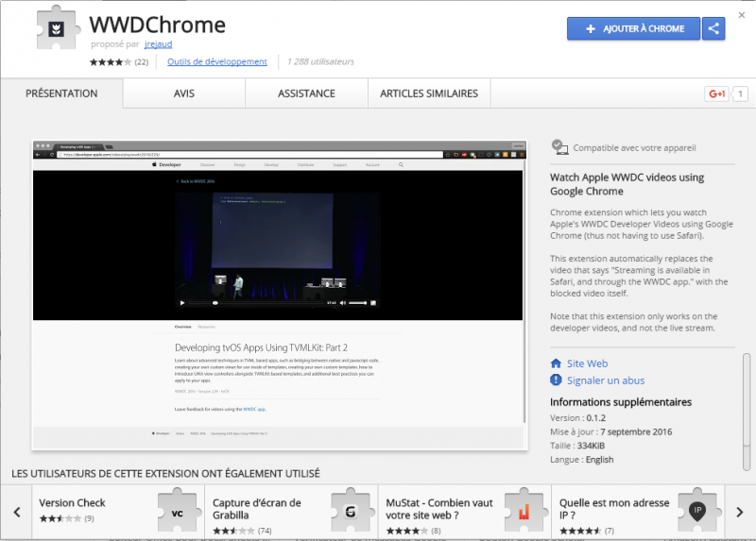Click the WWDChrome puzzle-piece extension icon
This screenshot has height=541, width=756.
pyautogui.click(x=58, y=27)
